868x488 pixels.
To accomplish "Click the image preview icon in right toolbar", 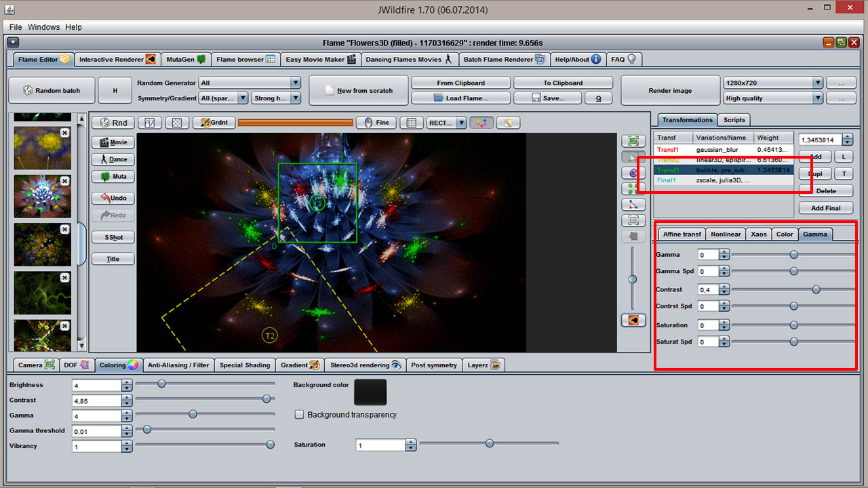I will 633,141.
